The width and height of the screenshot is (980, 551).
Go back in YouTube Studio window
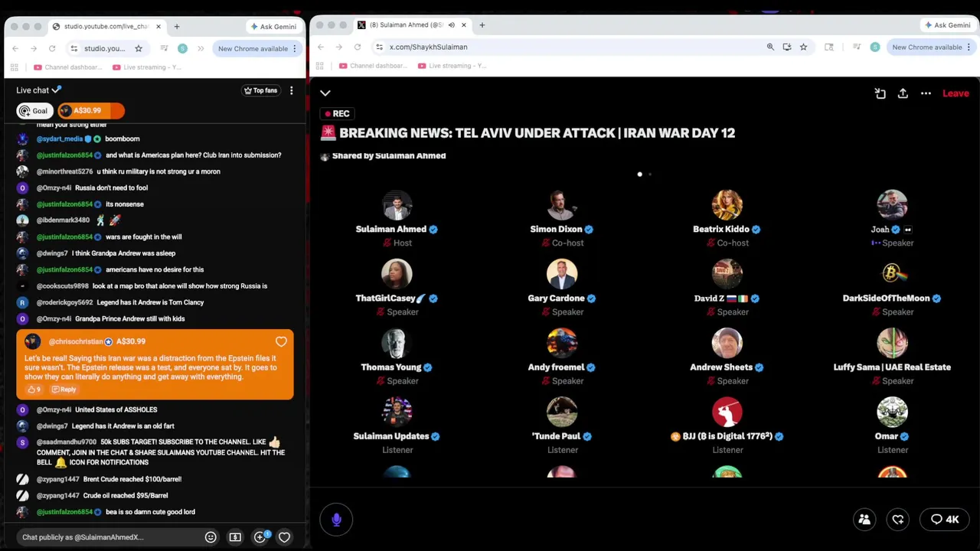(15, 48)
